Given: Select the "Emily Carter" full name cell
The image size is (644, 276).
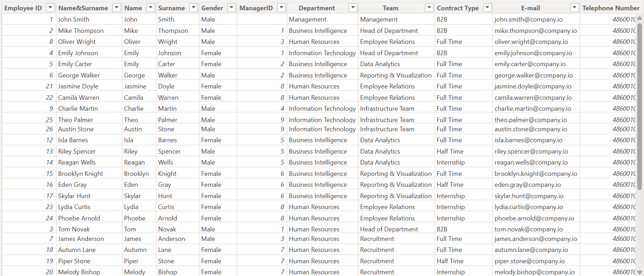Looking at the screenshot, I should pyautogui.click(x=89, y=64).
